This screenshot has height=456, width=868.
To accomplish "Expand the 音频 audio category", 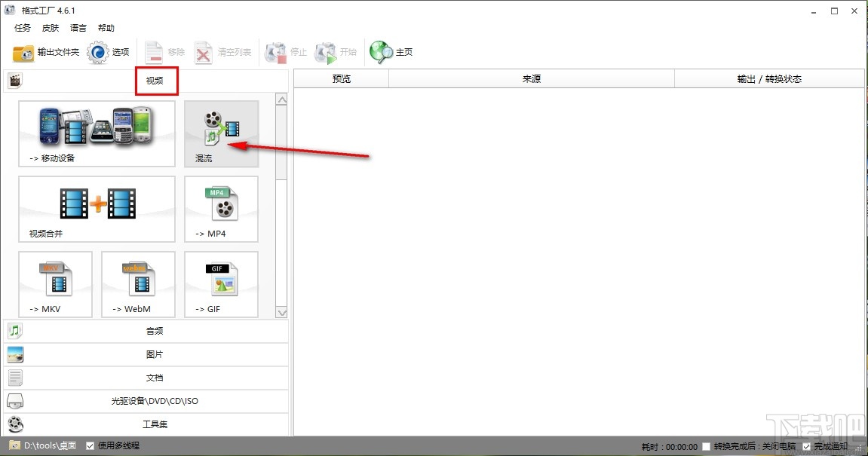I will [x=146, y=331].
